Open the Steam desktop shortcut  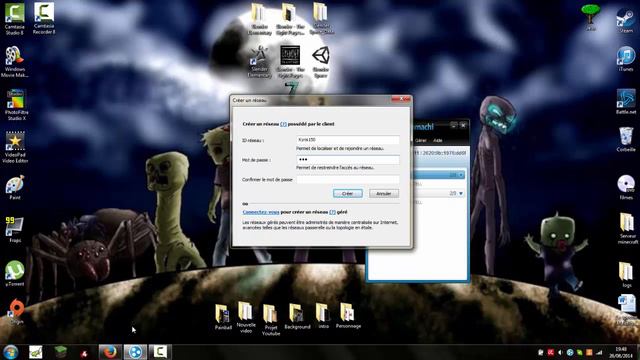626,21
